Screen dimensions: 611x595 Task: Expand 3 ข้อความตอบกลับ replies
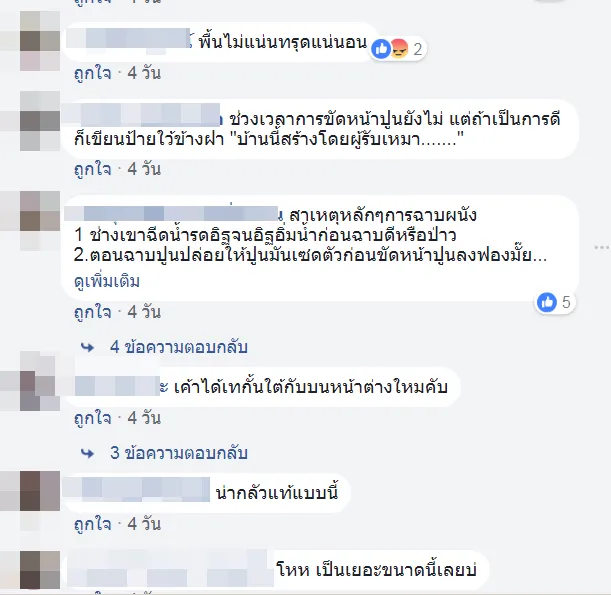178,453
